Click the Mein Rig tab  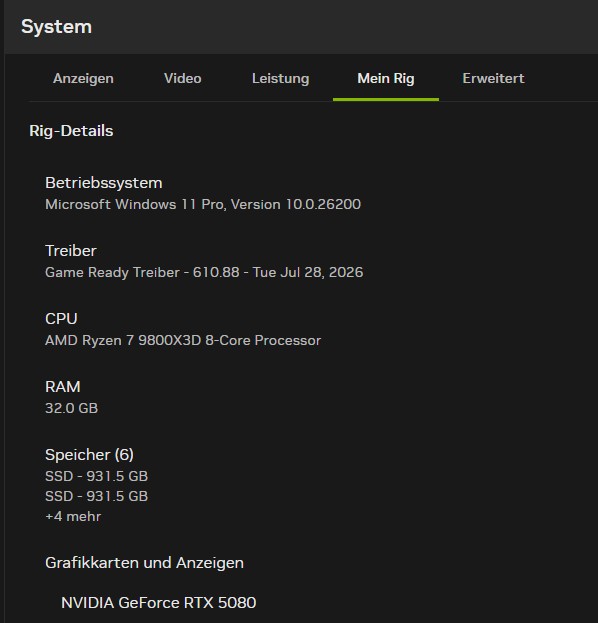tap(386, 78)
